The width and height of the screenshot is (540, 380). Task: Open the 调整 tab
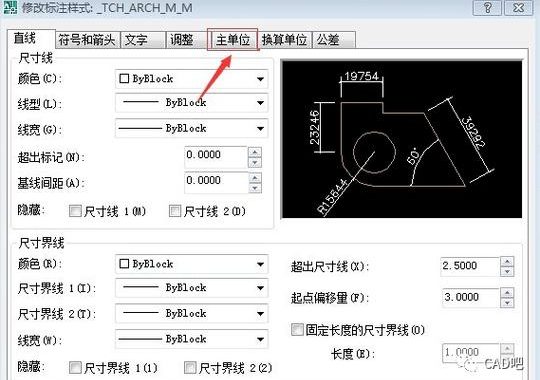pyautogui.click(x=187, y=40)
